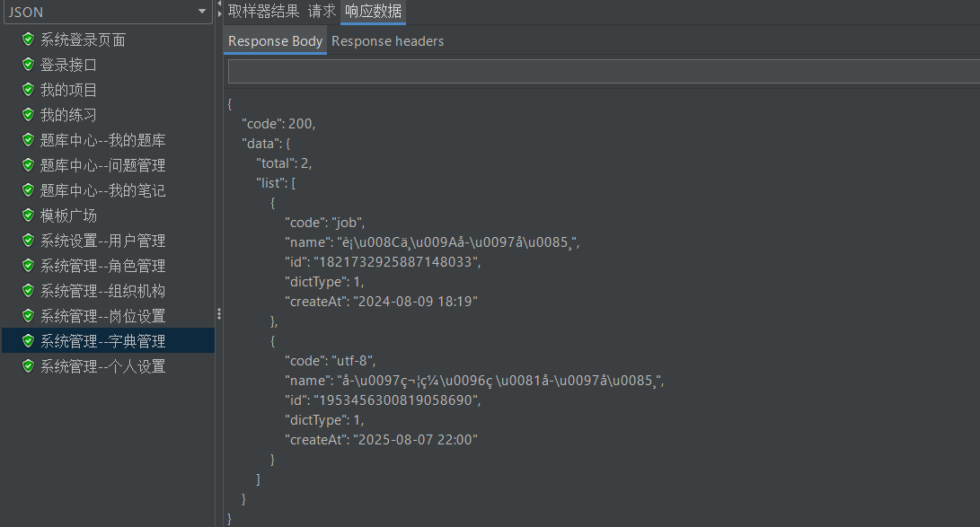
Task: Click the search field above the response body
Action: [x=604, y=72]
